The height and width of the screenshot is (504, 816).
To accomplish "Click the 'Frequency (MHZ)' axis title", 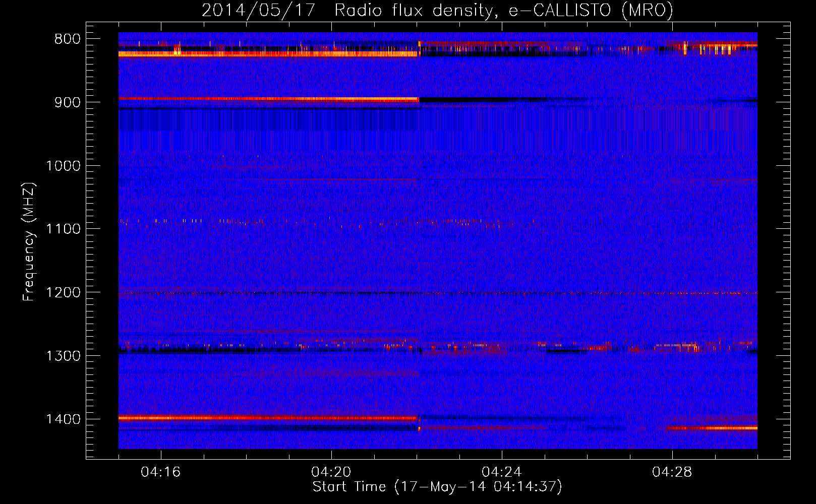I will point(29,242).
